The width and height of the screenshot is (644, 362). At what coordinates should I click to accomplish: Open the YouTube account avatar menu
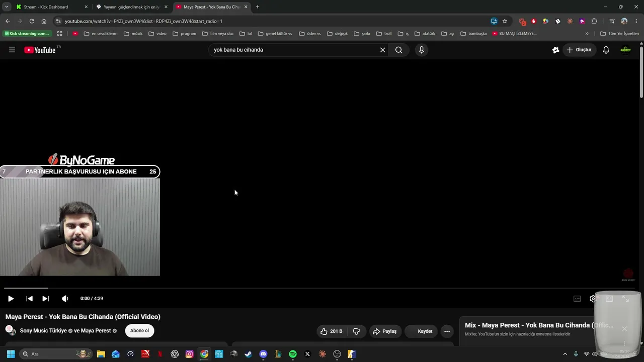click(x=626, y=50)
